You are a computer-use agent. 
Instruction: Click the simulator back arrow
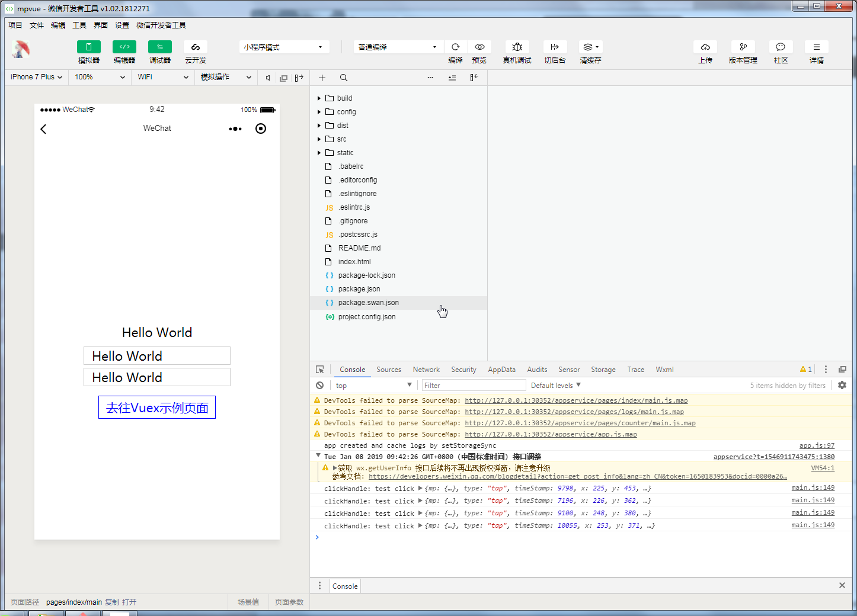[43, 129]
